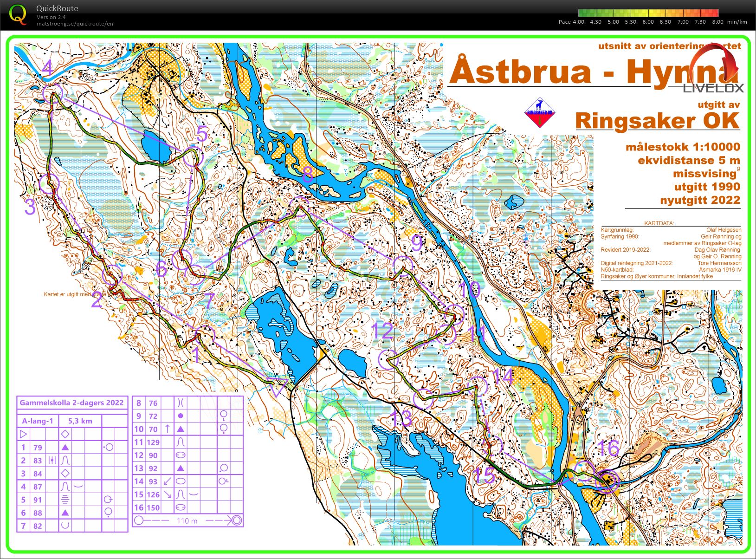Click the finish double-circle symbol after 110 m

[236, 520]
